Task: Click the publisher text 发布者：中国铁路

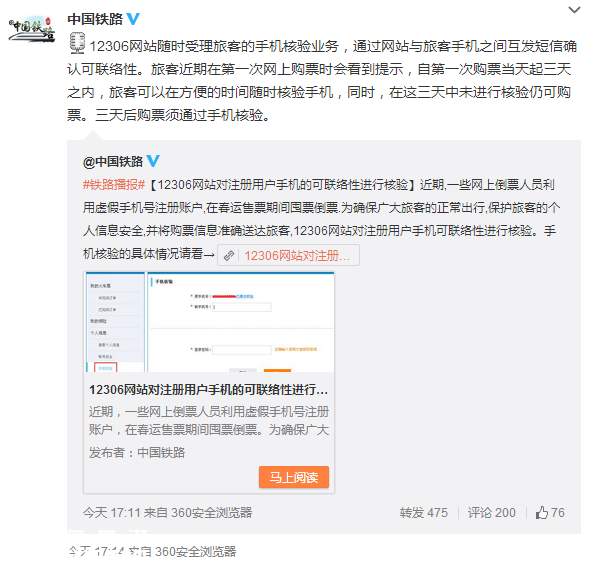Action: pos(137,452)
